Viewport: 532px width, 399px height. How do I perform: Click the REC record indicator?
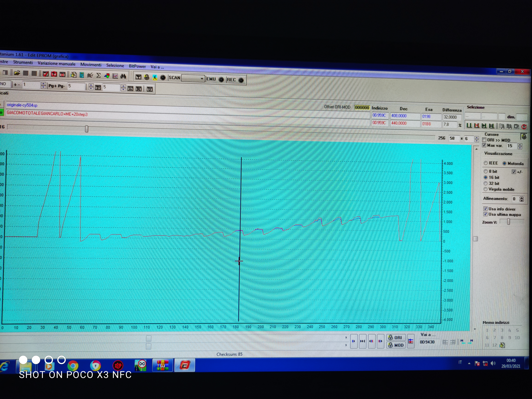point(241,80)
